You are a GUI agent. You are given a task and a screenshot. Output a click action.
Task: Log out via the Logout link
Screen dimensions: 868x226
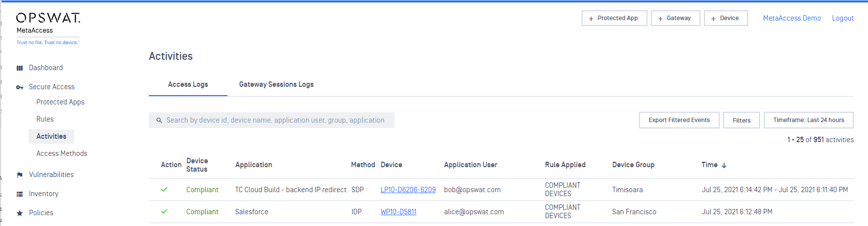(843, 18)
